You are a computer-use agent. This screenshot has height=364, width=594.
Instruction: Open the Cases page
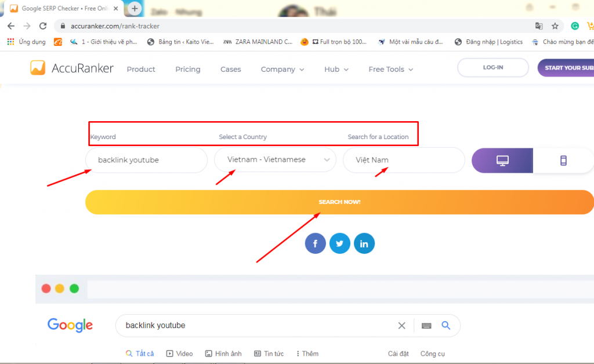point(231,69)
